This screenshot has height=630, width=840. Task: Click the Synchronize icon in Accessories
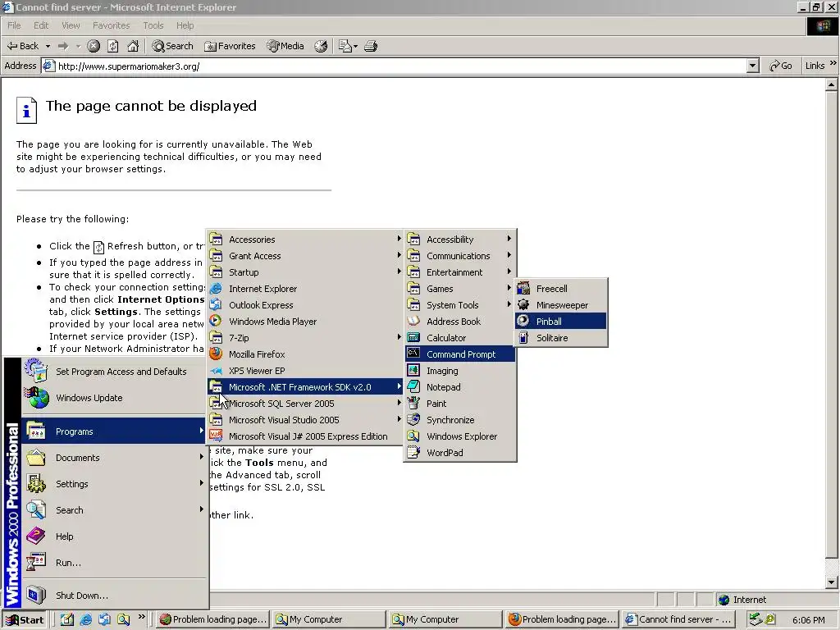tap(413, 419)
